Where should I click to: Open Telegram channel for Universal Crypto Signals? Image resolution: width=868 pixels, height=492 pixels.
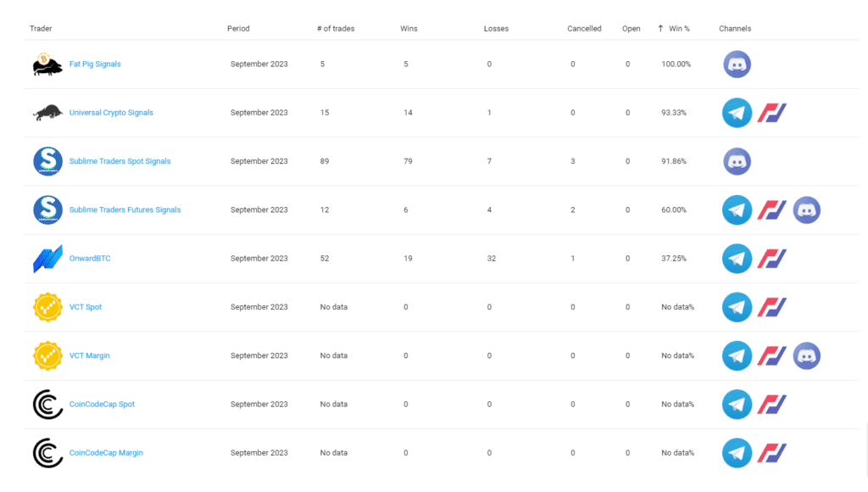pos(737,113)
